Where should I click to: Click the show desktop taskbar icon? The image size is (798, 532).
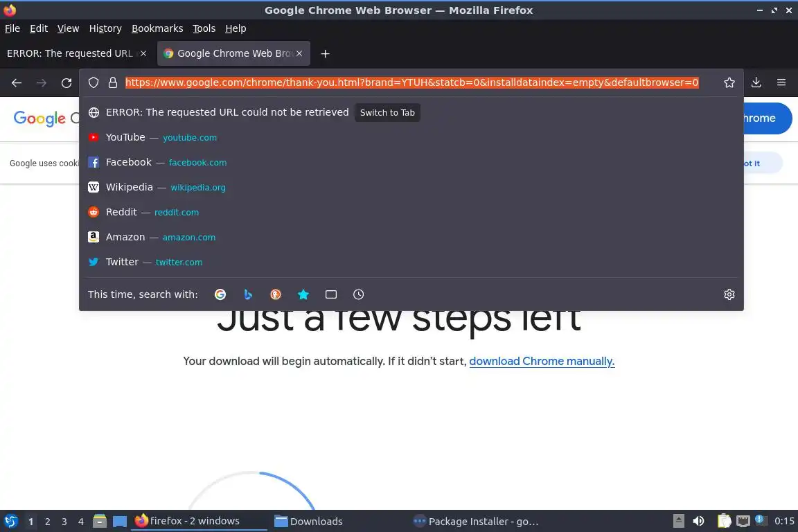click(x=120, y=522)
